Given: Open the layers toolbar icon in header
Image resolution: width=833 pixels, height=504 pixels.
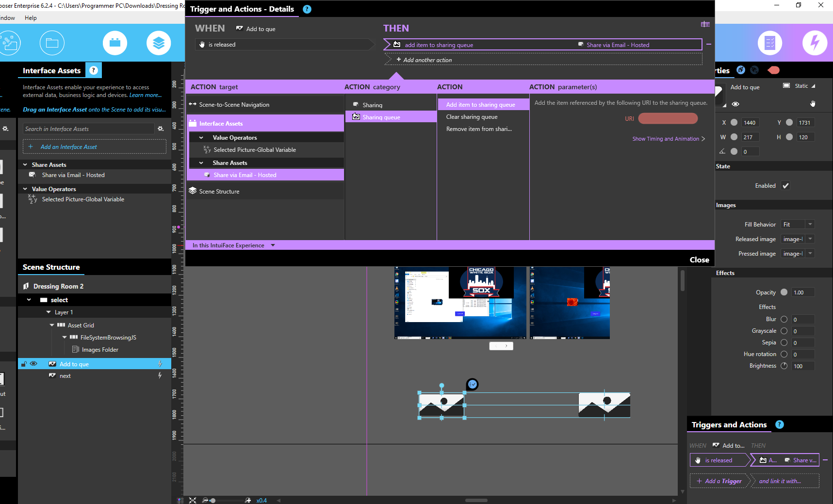Looking at the screenshot, I should 159,43.
